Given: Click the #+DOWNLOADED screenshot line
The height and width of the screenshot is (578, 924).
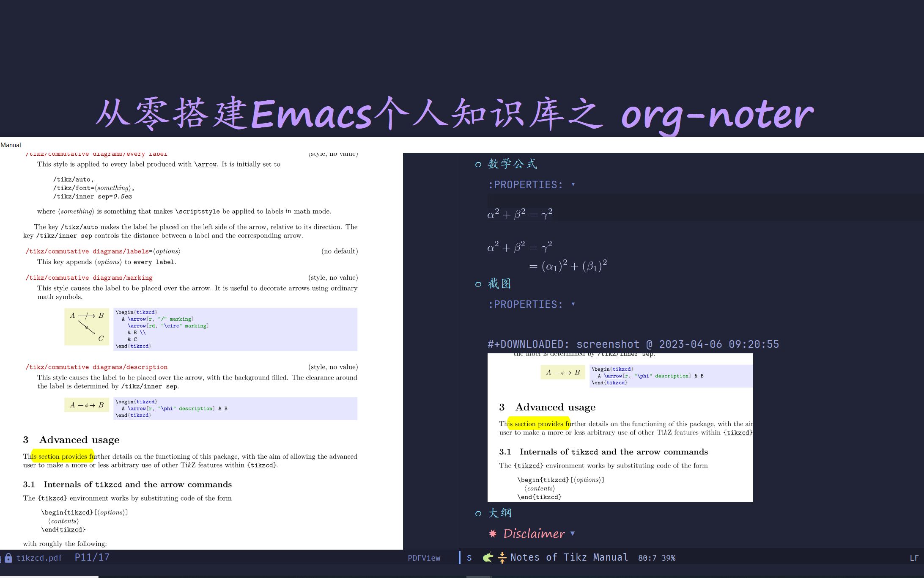Looking at the screenshot, I should point(633,344).
